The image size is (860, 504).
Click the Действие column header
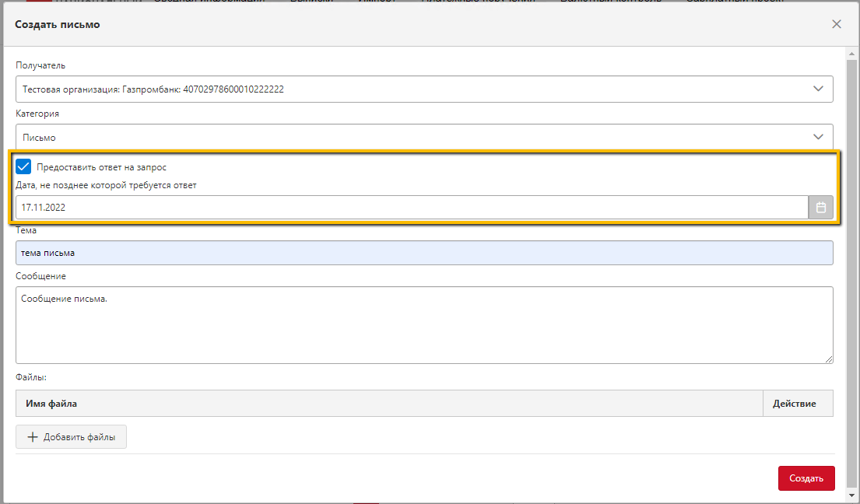pos(798,403)
